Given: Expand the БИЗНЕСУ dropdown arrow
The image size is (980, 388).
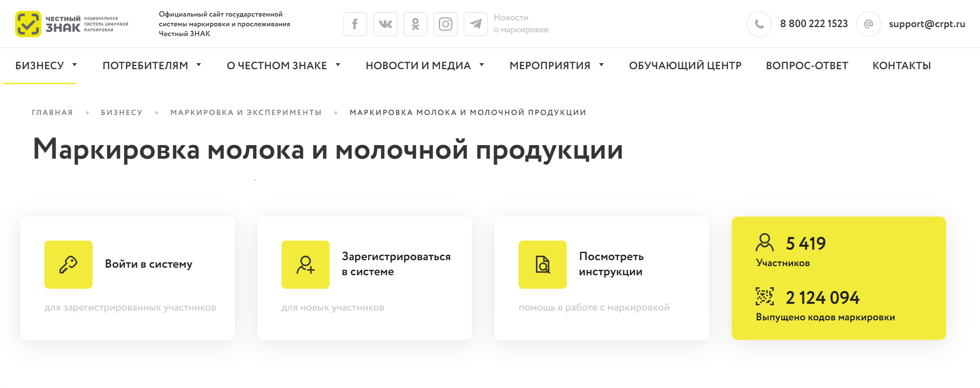Looking at the screenshot, I should coord(75,65).
